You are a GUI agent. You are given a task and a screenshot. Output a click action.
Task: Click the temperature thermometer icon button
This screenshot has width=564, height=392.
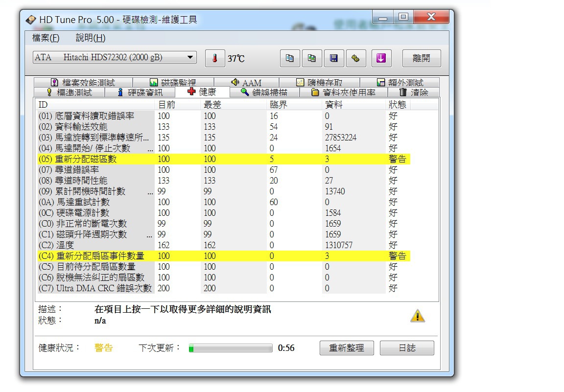pyautogui.click(x=215, y=58)
